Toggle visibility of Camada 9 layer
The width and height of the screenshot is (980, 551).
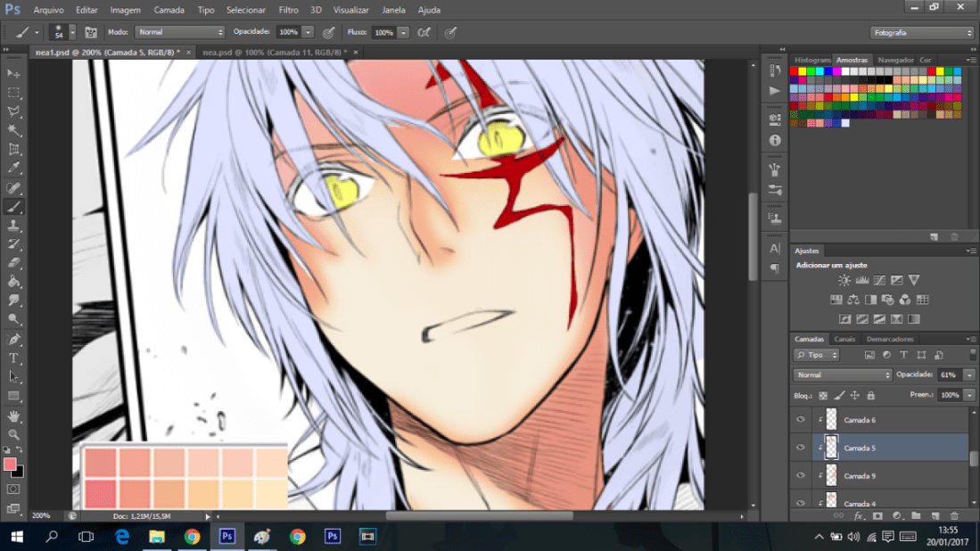click(800, 476)
